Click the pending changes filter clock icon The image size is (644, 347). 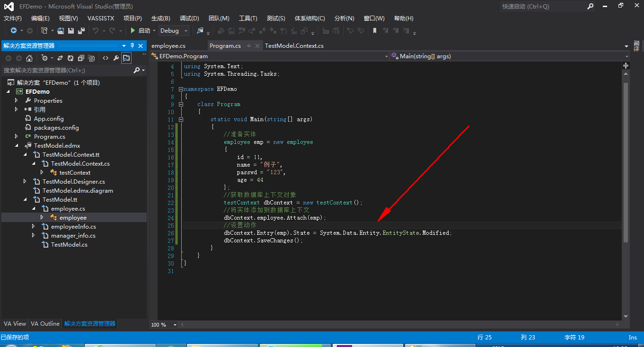point(44,58)
